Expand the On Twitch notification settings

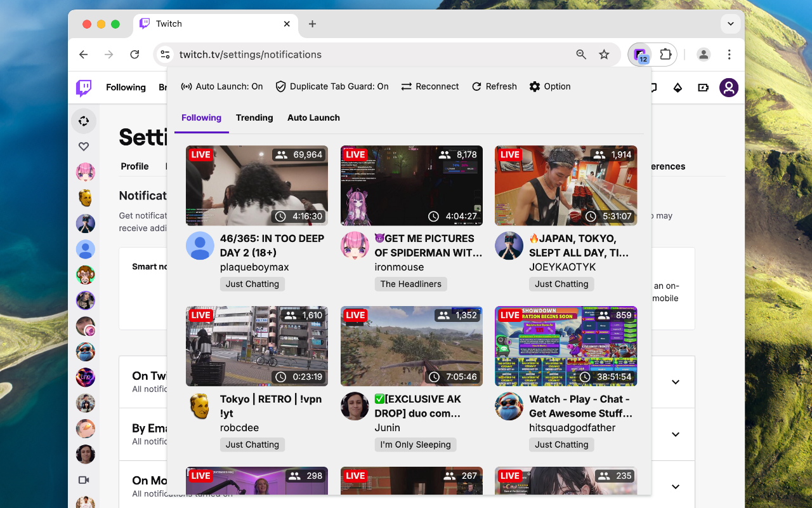click(675, 382)
